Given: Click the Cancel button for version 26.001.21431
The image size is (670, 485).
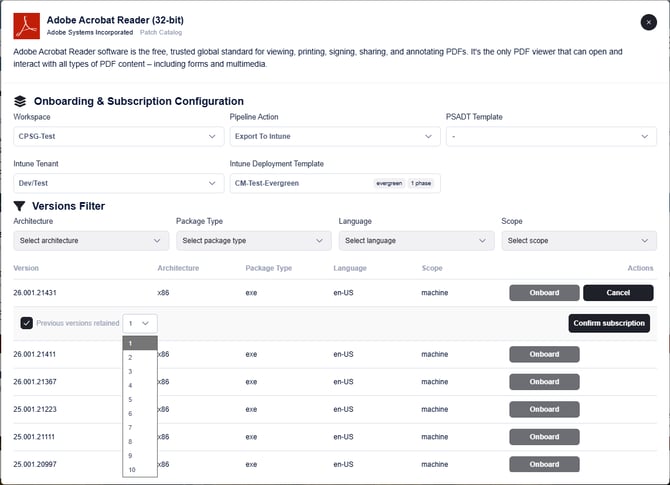Looking at the screenshot, I should 618,293.
